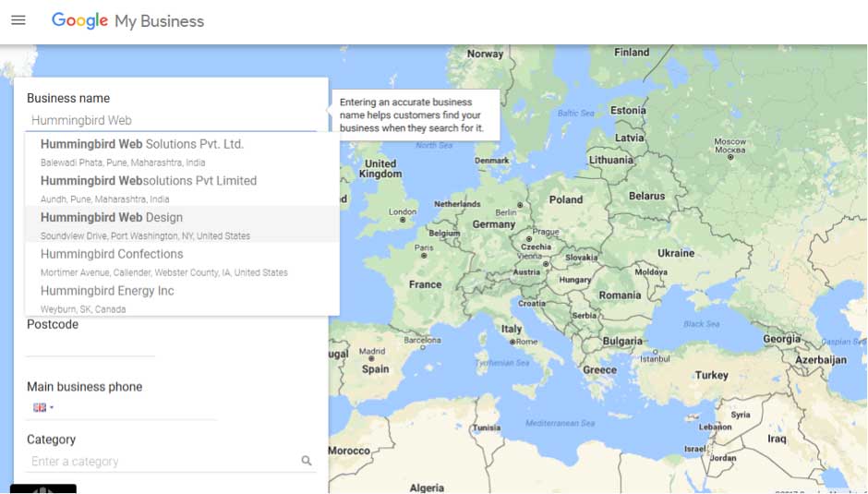Image resolution: width=868 pixels, height=494 pixels.
Task: Click the Paris city marker
Action: [x=424, y=256]
